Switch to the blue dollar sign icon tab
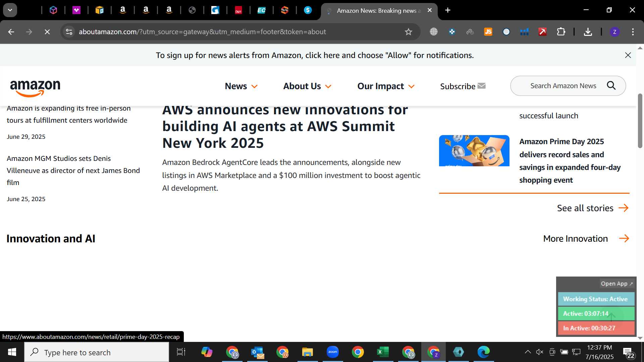 click(308, 10)
